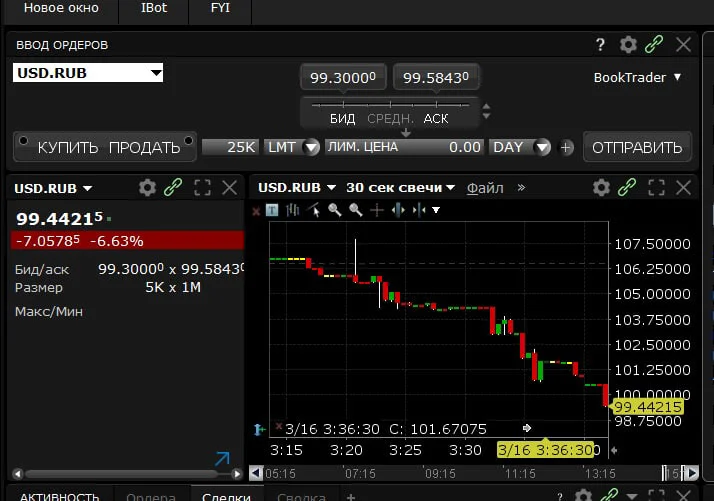
Task: Switch to the Сделки tab
Action: (226, 496)
